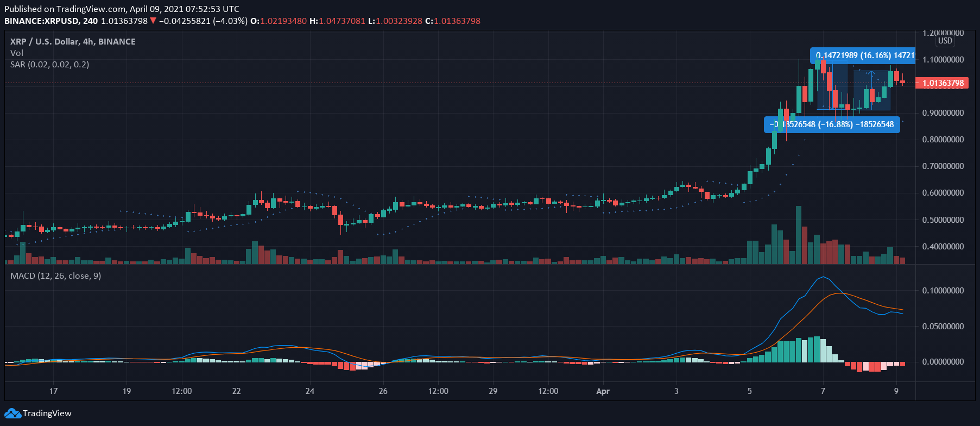Select the MACD (12, 26, close, 9) label

tap(56, 275)
